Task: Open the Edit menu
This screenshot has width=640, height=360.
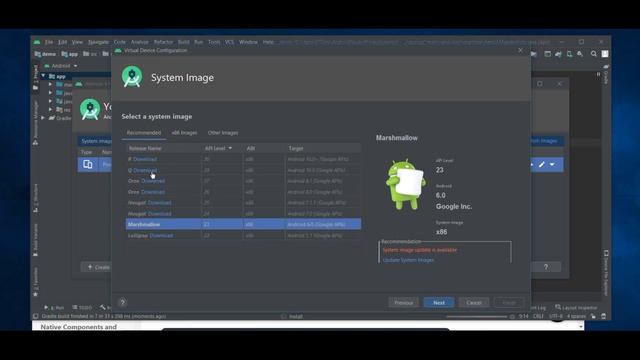Action: click(62, 42)
